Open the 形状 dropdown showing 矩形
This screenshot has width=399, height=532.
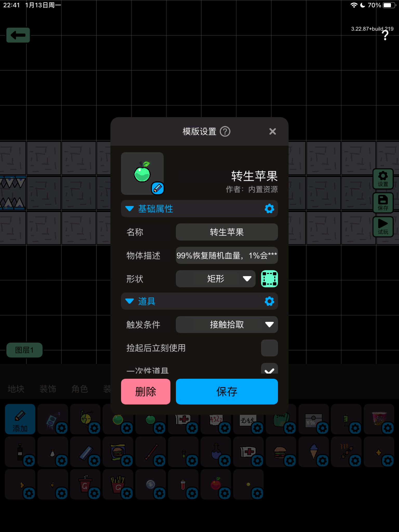pos(215,279)
